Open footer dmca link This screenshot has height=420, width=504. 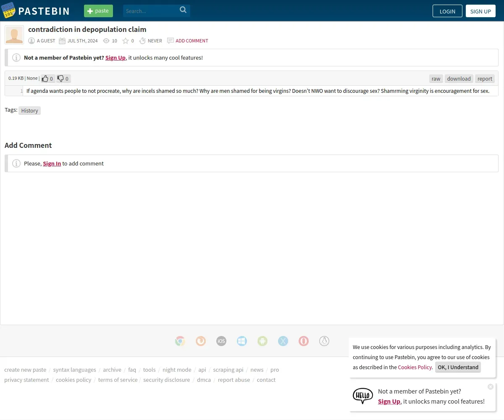point(204,380)
